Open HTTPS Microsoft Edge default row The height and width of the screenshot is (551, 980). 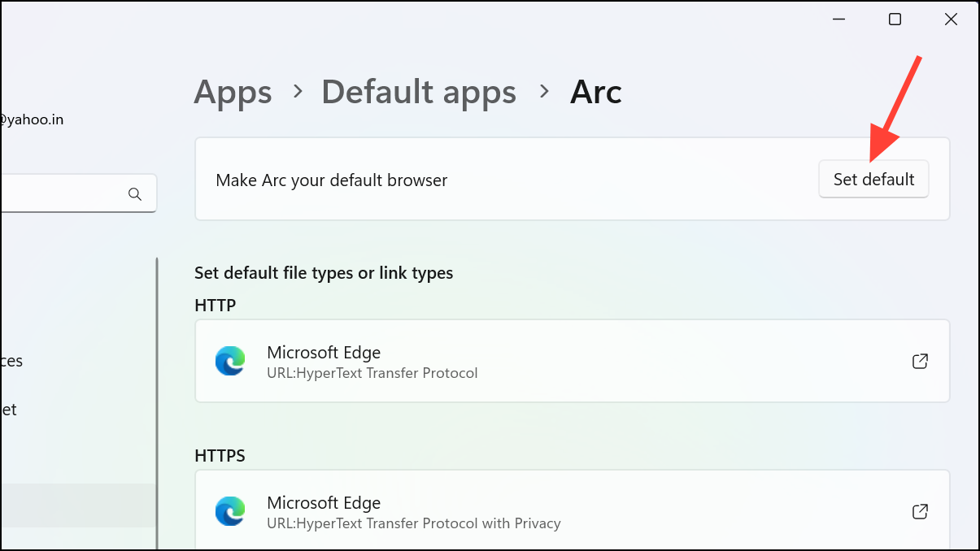(x=573, y=510)
